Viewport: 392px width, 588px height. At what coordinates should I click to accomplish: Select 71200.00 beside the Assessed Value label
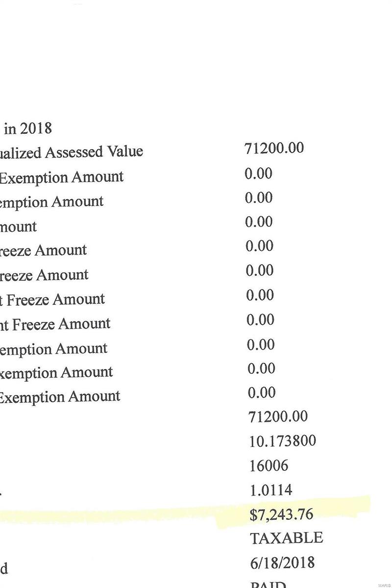(x=274, y=148)
